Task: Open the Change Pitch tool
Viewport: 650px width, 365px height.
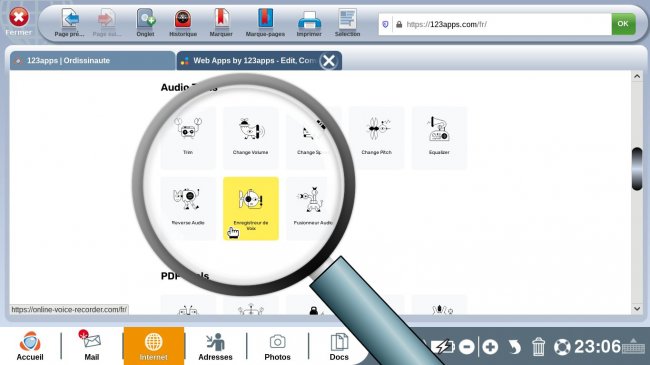Action: [376, 138]
